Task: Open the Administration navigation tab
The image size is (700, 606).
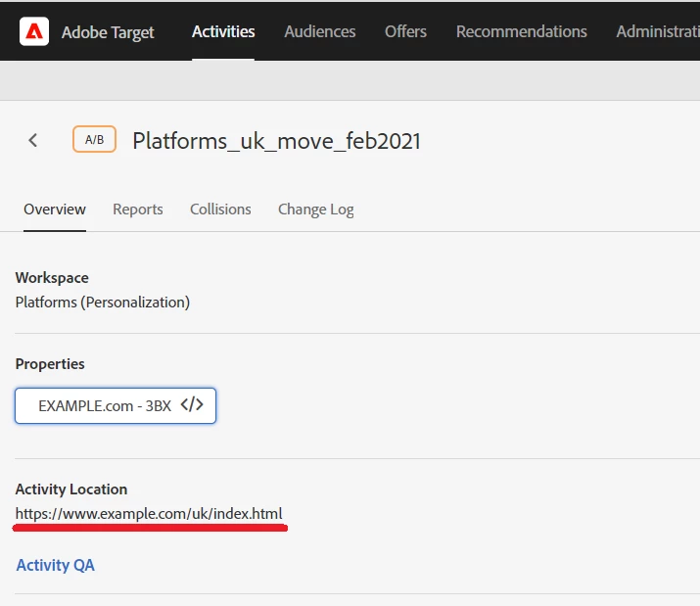Action: 658,31
